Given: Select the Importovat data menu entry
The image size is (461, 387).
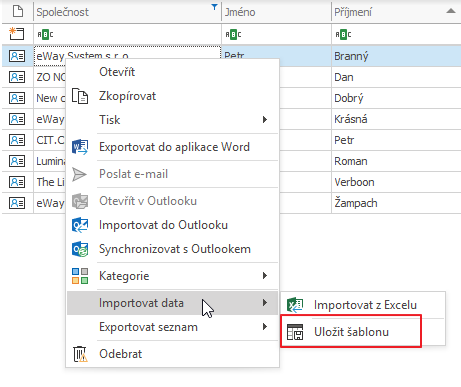Looking at the screenshot, I should click(172, 303).
